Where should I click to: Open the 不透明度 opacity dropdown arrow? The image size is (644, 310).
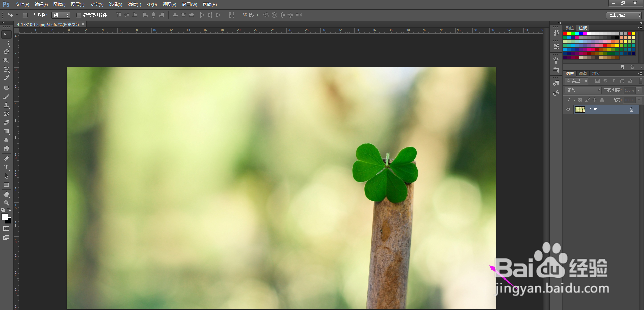coord(639,90)
